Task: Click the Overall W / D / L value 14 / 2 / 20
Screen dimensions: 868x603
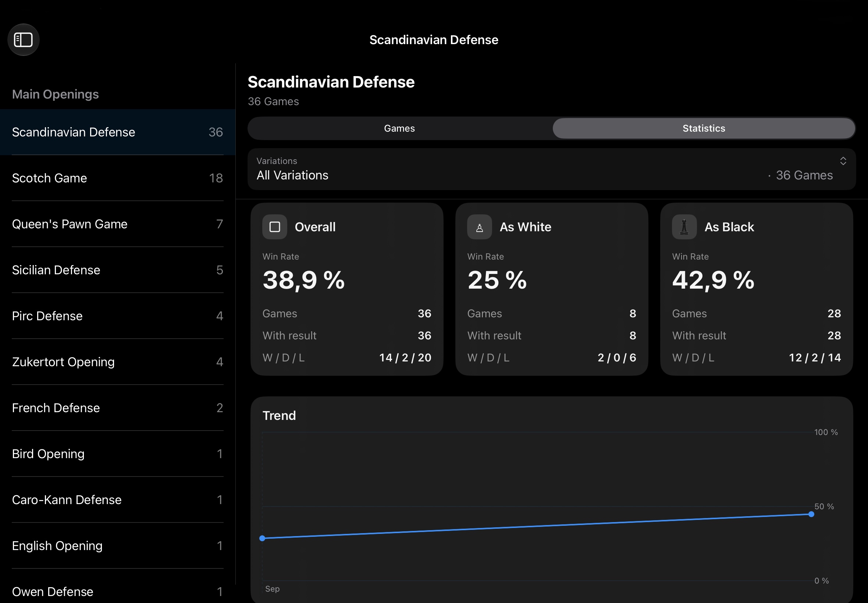Action: pyautogui.click(x=405, y=357)
